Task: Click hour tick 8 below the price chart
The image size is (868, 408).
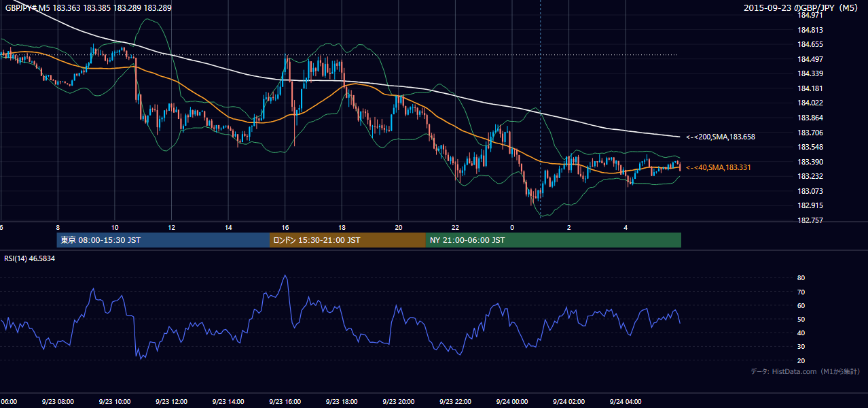Action: click(58, 228)
